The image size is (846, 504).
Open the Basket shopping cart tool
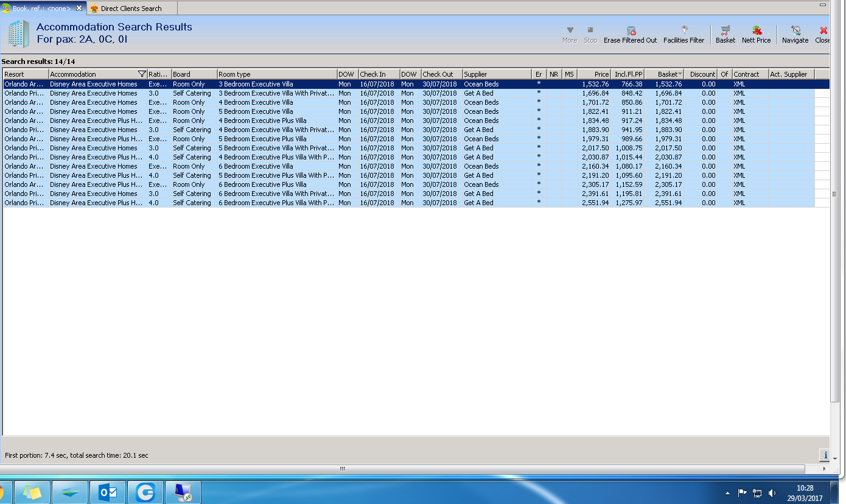click(x=725, y=35)
